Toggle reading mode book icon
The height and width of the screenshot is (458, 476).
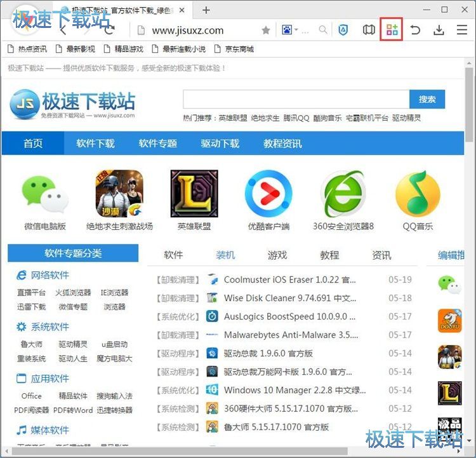(369, 30)
